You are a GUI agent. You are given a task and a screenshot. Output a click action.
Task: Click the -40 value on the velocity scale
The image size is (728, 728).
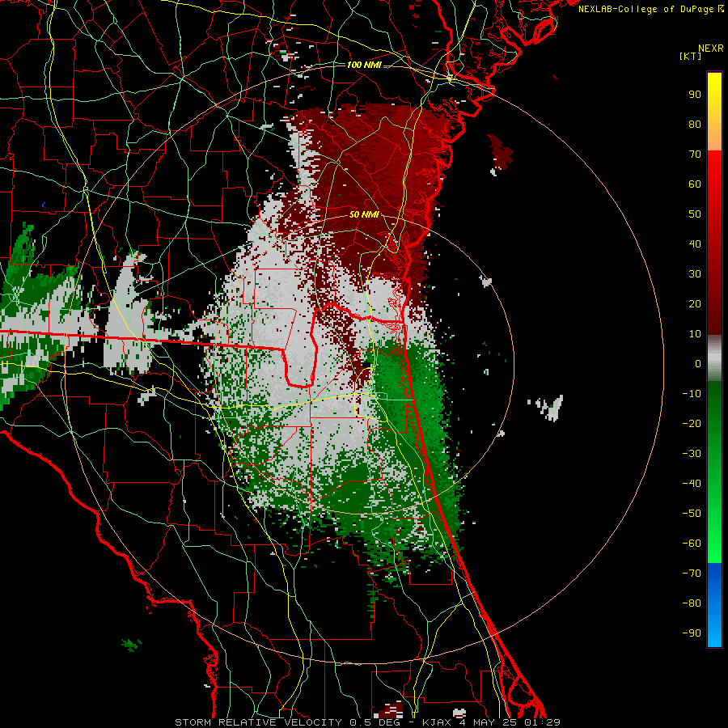(692, 484)
